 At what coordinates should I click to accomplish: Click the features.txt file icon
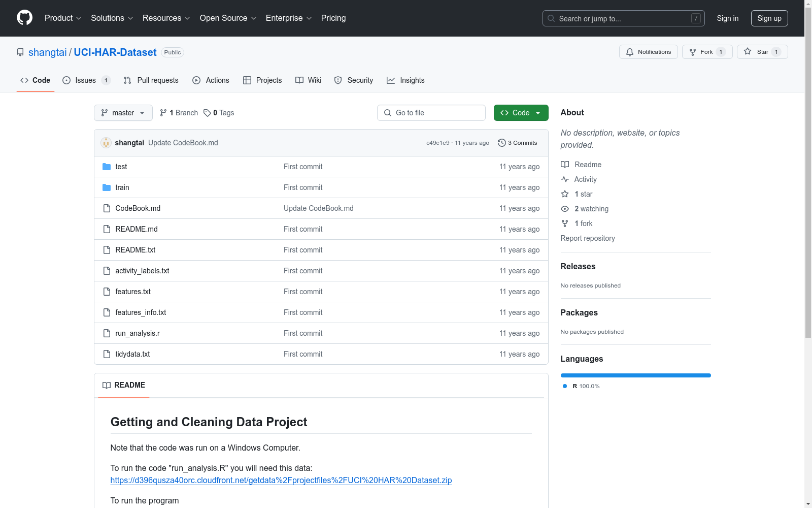(x=107, y=292)
